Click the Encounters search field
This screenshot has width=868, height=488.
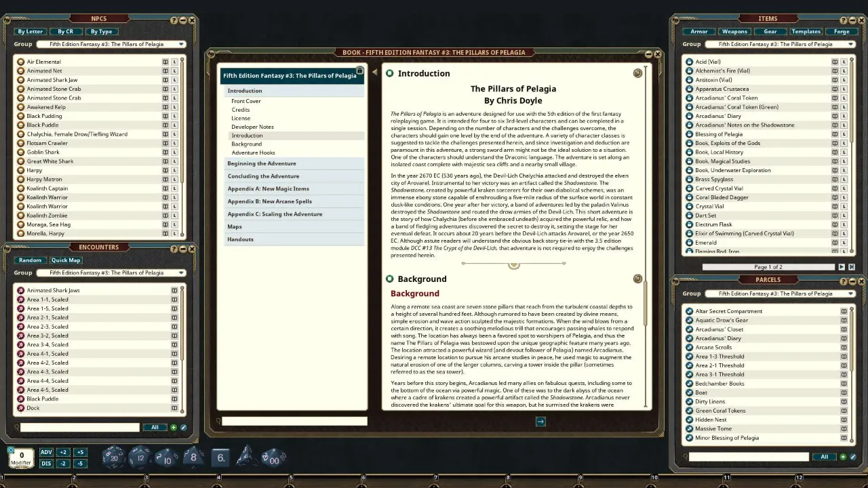79,428
